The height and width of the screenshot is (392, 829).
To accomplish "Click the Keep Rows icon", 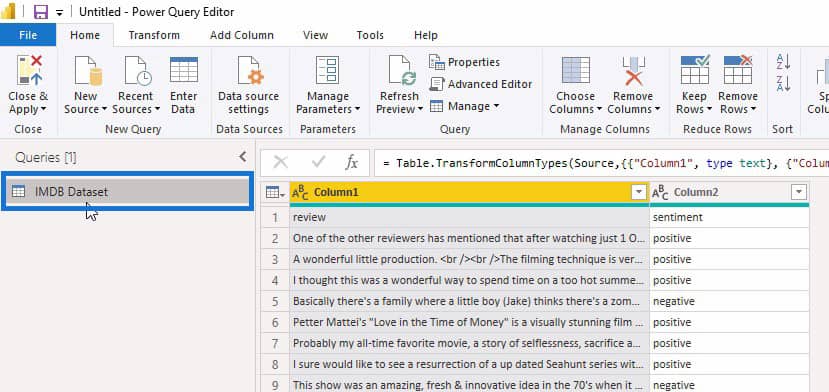I will [x=695, y=70].
